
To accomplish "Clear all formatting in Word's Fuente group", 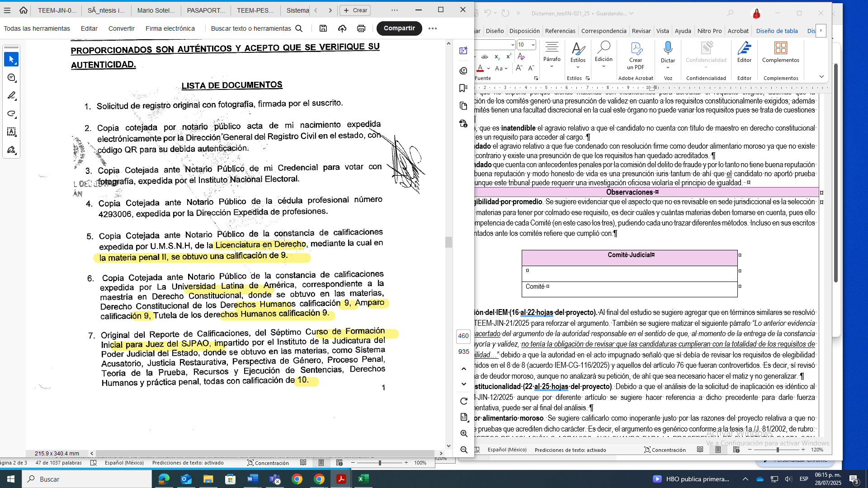I will point(521,56).
